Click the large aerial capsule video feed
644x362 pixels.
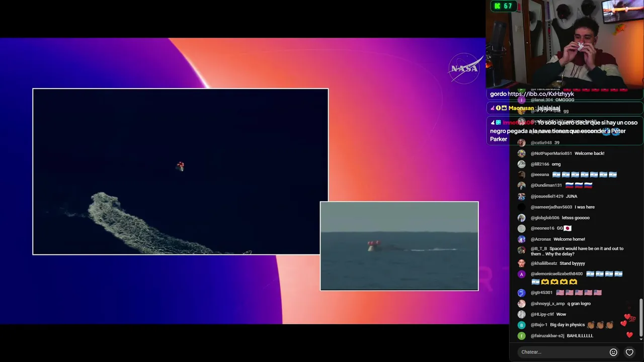[180, 171]
